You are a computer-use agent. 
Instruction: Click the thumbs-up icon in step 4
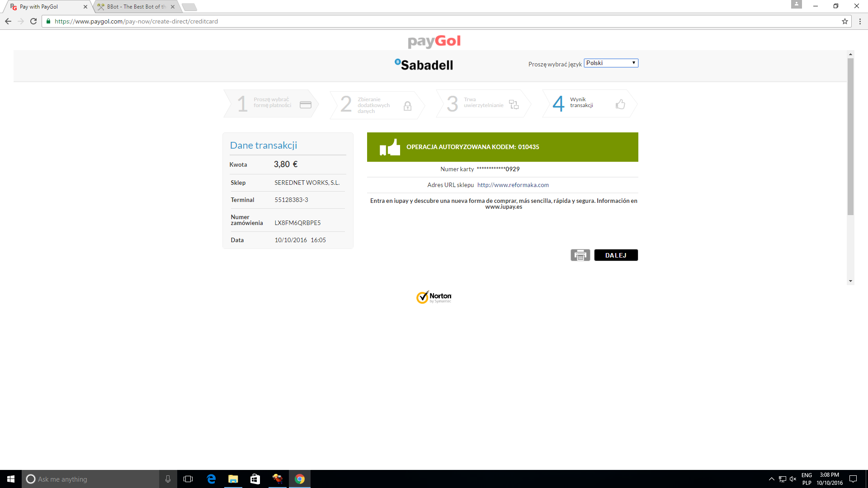point(620,104)
